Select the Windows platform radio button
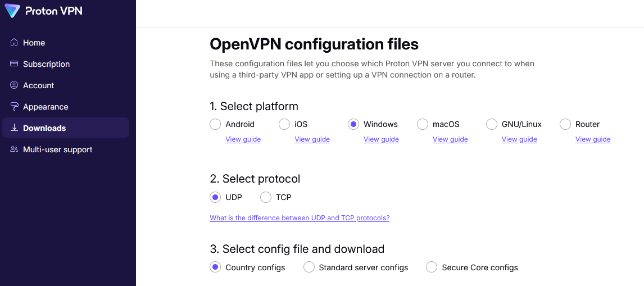This screenshot has width=644, height=286. coord(353,124)
